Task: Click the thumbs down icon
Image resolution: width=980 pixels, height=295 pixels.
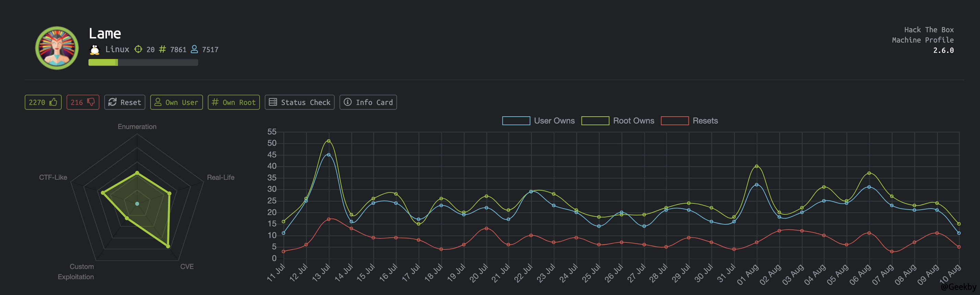Action: [x=91, y=102]
